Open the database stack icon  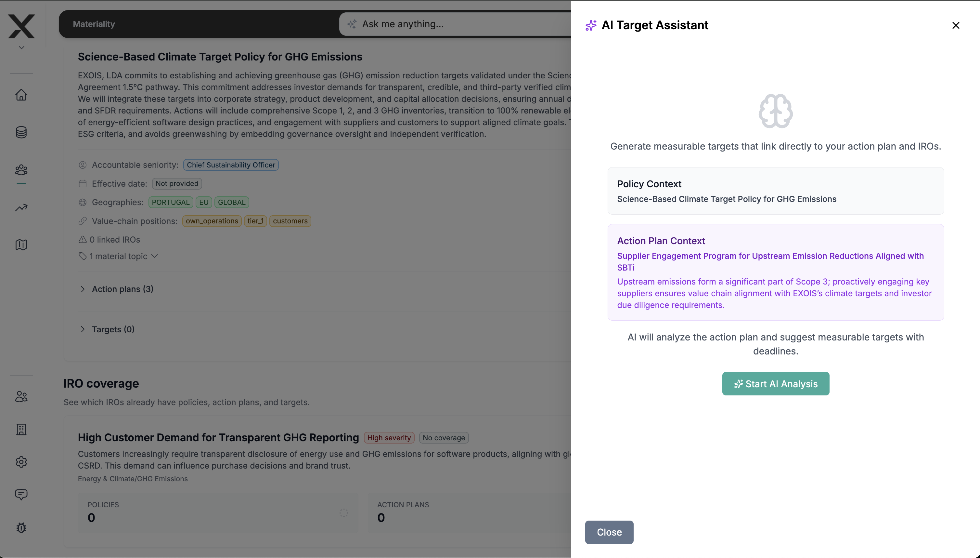click(x=21, y=132)
